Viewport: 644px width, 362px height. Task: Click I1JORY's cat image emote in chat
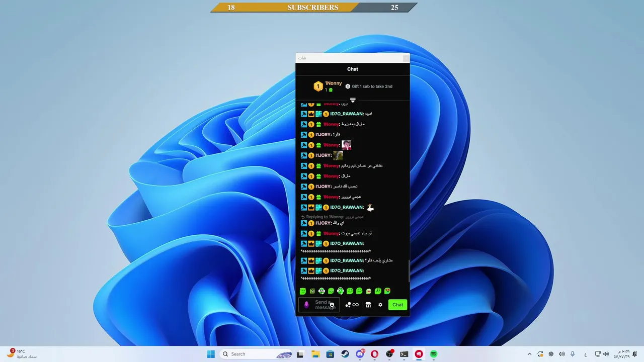click(x=338, y=155)
